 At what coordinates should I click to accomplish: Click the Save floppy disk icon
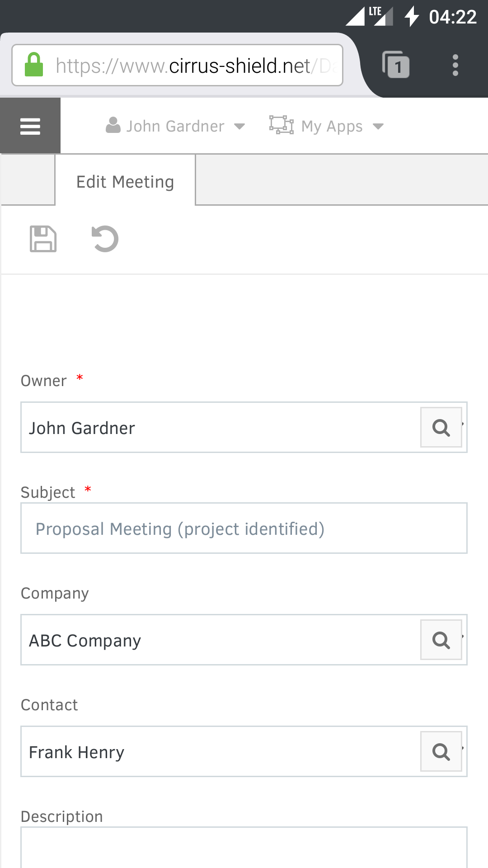pyautogui.click(x=43, y=239)
